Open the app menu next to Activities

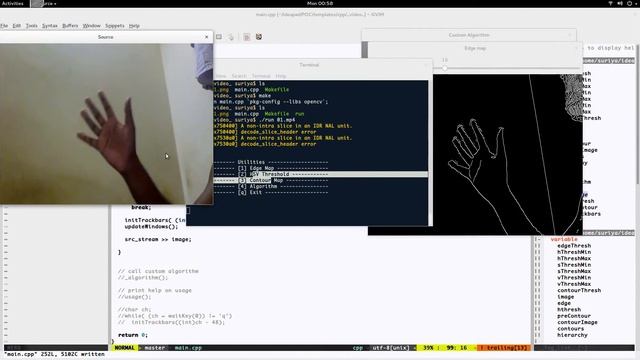44,3
